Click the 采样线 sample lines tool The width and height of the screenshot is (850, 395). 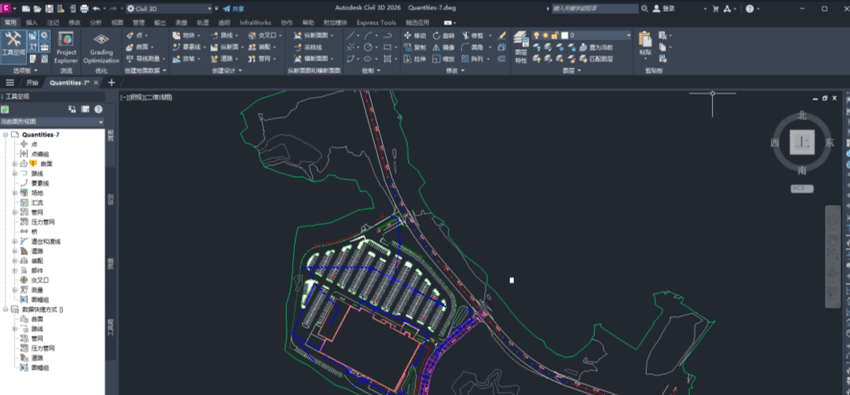point(308,47)
